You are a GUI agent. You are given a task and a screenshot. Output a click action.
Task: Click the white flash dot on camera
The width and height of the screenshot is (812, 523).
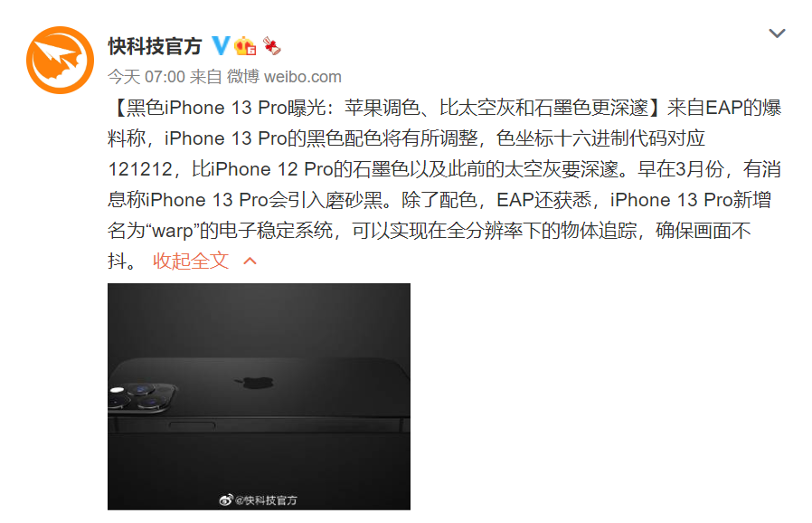(x=117, y=390)
